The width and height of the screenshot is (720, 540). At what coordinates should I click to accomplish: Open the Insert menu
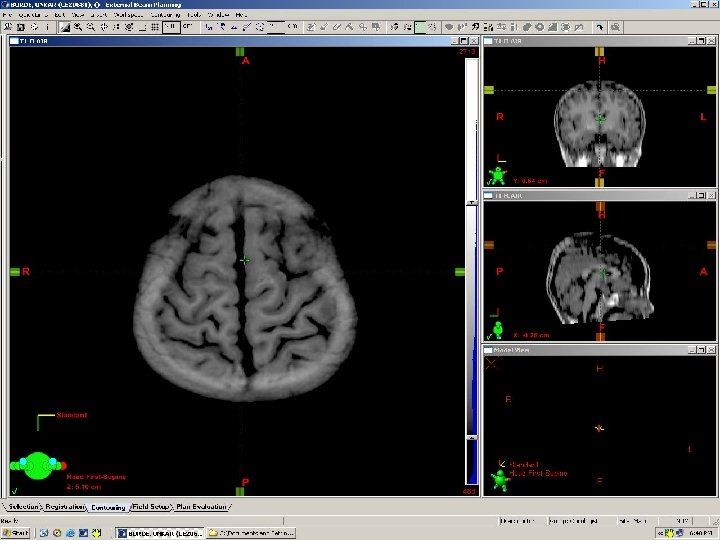coord(99,15)
